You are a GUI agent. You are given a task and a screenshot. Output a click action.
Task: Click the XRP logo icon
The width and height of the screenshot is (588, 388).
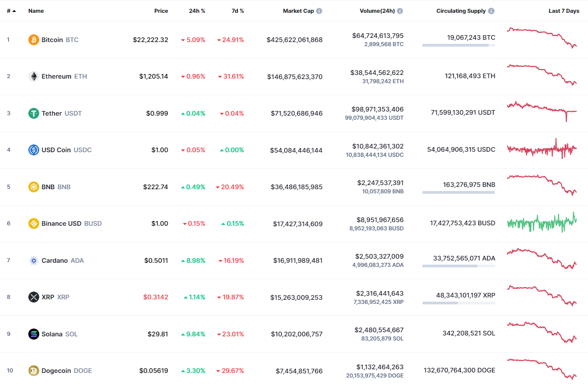(34, 297)
